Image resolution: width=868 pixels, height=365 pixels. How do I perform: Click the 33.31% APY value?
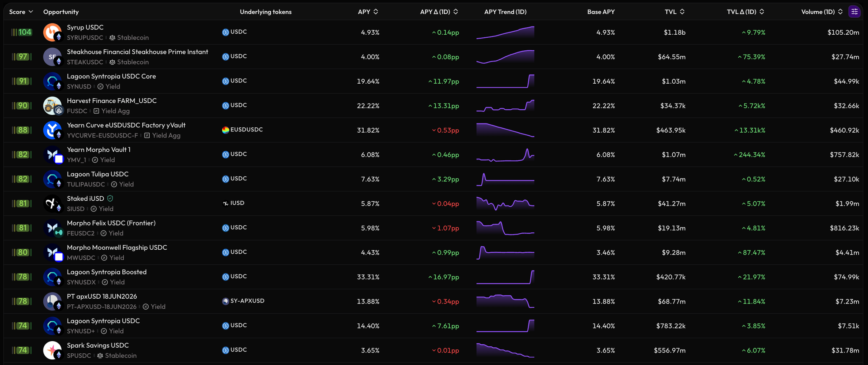[368, 277]
